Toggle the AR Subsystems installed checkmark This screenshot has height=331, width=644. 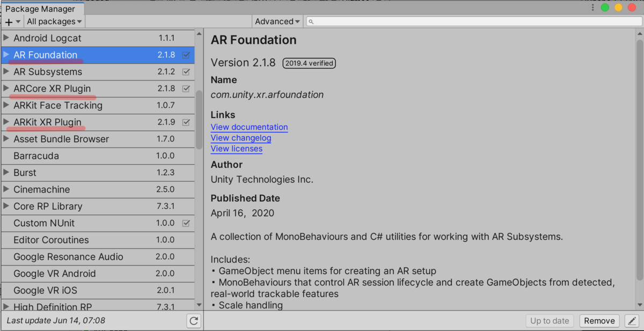pos(186,72)
